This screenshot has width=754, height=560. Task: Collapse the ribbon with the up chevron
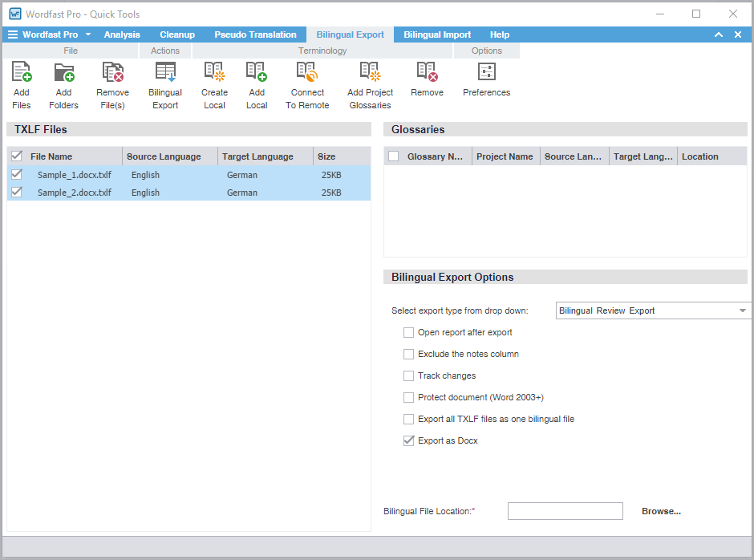tap(719, 34)
